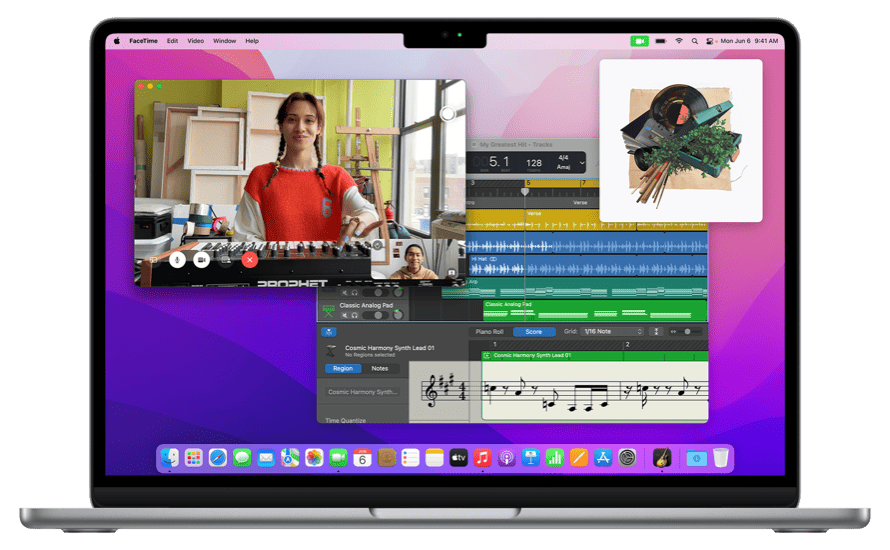890x550 pixels.
Task: Open the App Store from the Dock
Action: [x=603, y=457]
